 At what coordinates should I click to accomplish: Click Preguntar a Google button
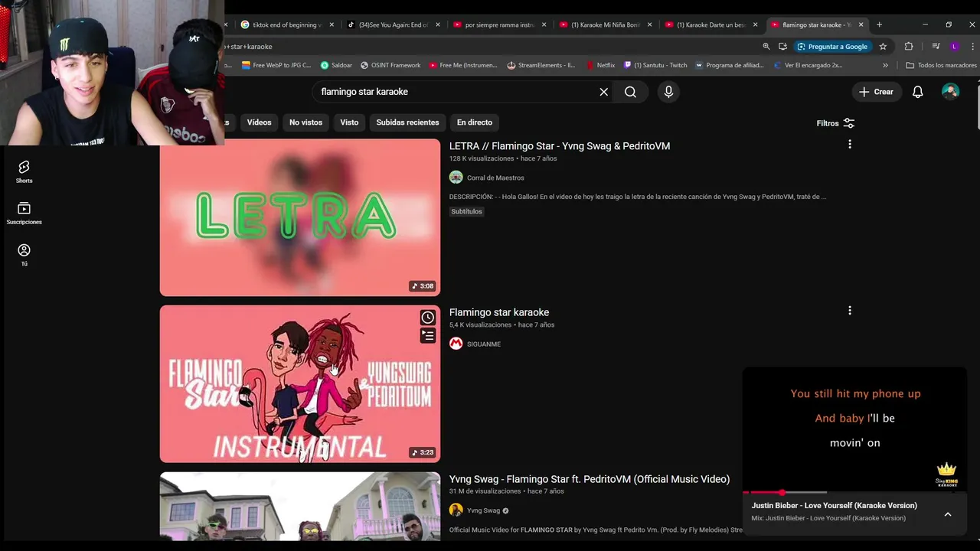[832, 47]
